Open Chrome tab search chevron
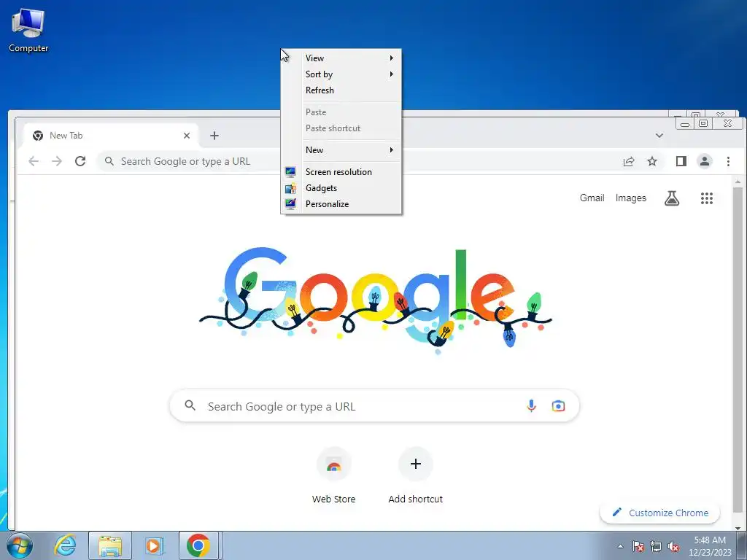Image resolution: width=747 pixels, height=560 pixels. (x=659, y=136)
